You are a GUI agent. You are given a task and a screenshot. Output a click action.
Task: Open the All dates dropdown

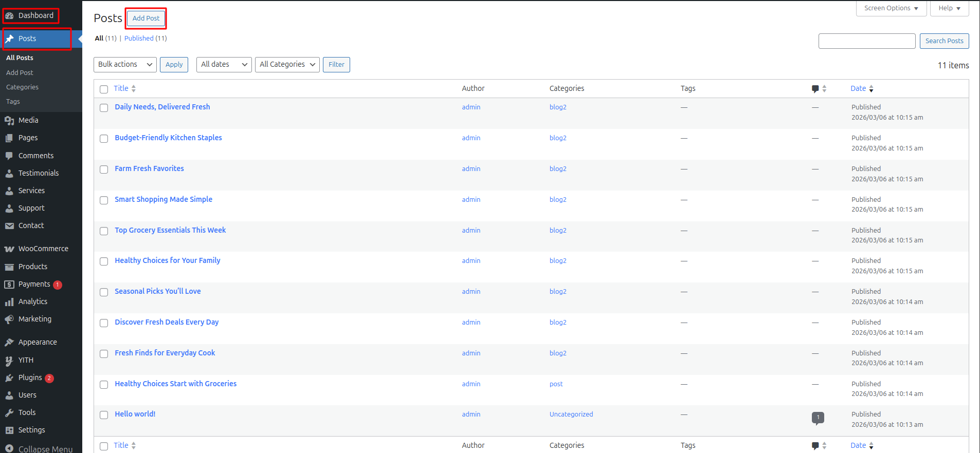224,65
